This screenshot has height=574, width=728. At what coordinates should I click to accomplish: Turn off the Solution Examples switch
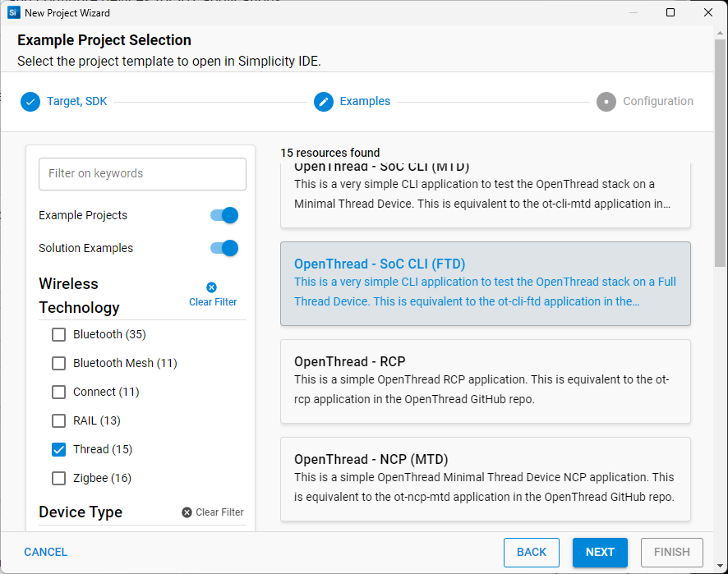223,247
